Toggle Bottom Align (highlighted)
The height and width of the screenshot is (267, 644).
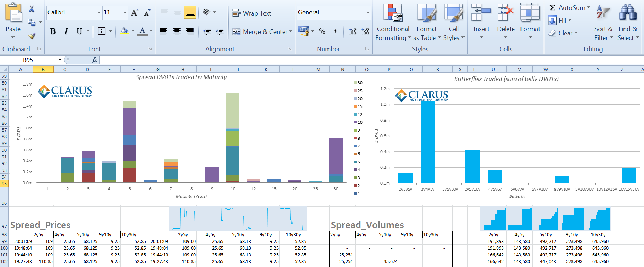point(190,13)
